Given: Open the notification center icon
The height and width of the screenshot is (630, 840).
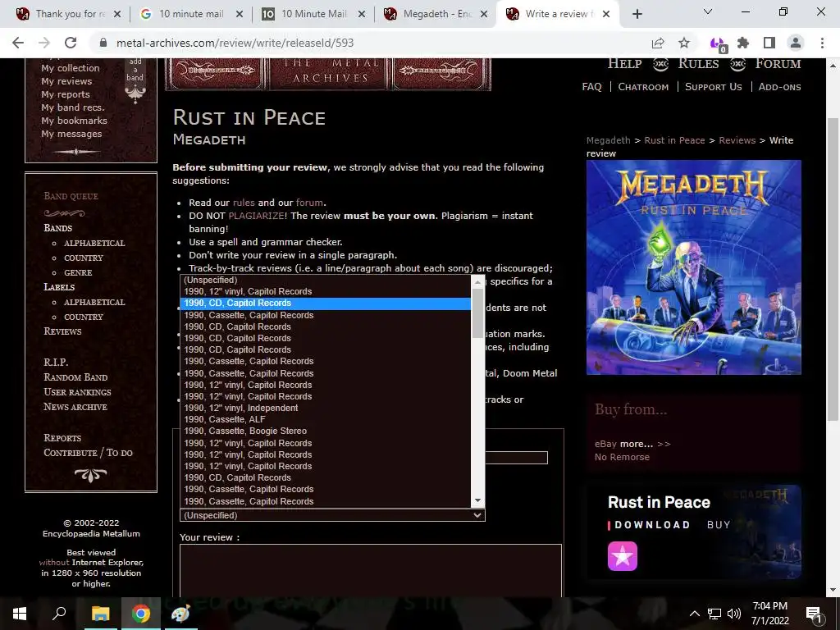Looking at the screenshot, I should point(813,614).
